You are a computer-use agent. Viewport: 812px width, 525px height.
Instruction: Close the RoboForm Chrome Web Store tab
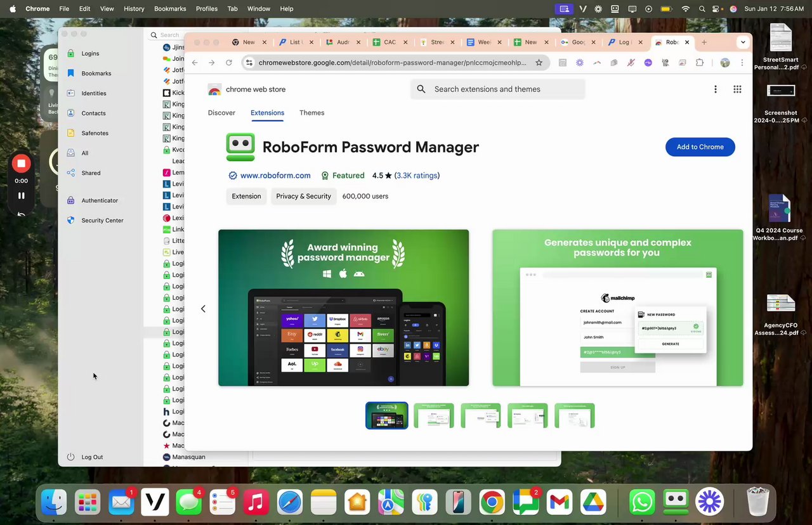coord(687,42)
